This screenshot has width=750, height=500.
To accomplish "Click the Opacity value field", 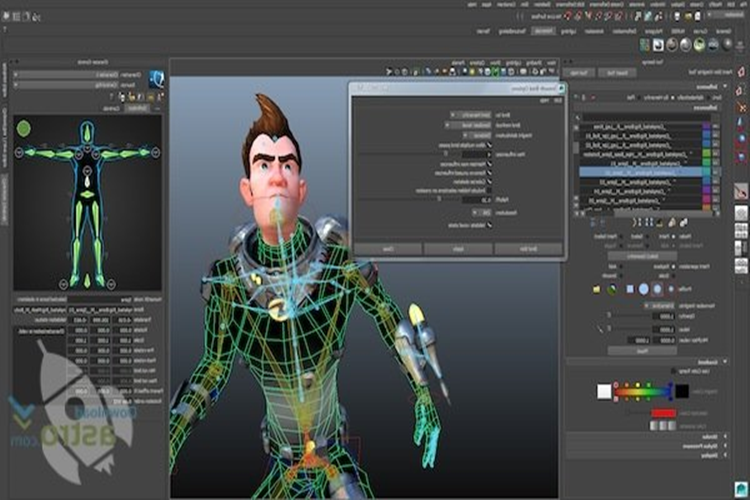I will coord(663,316).
